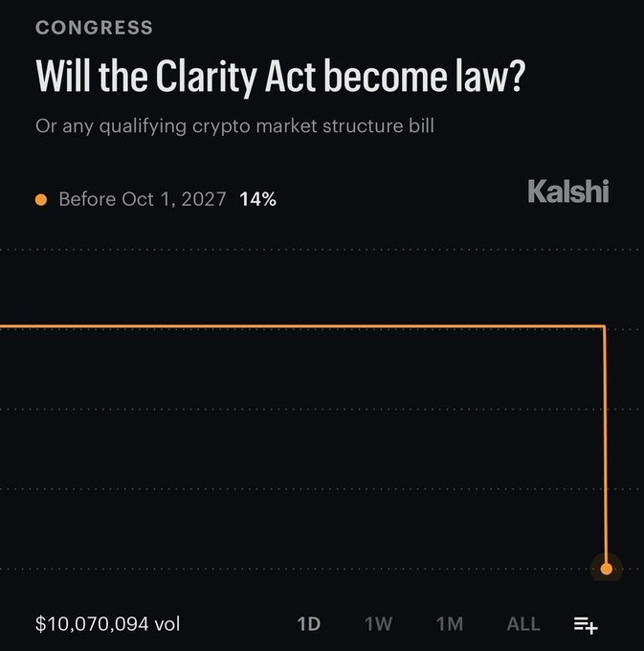The image size is (644, 651).
Task: Click the vertical drop segment of chart line
Action: (605, 444)
